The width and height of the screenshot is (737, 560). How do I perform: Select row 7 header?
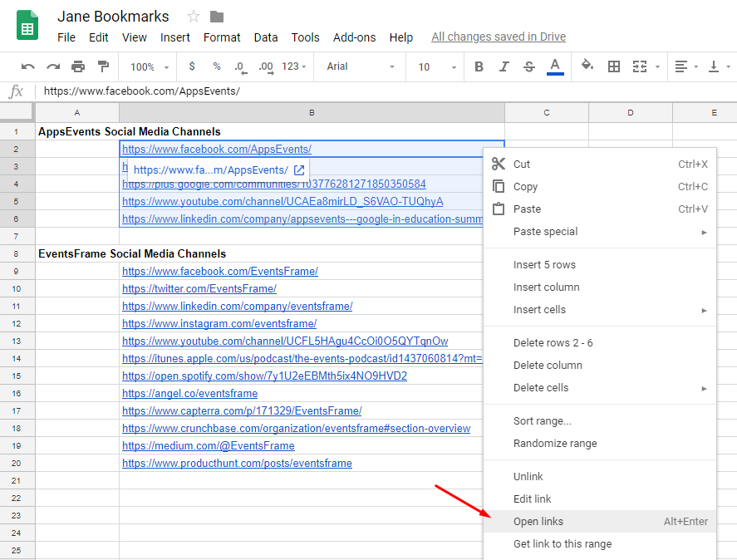tap(17, 237)
